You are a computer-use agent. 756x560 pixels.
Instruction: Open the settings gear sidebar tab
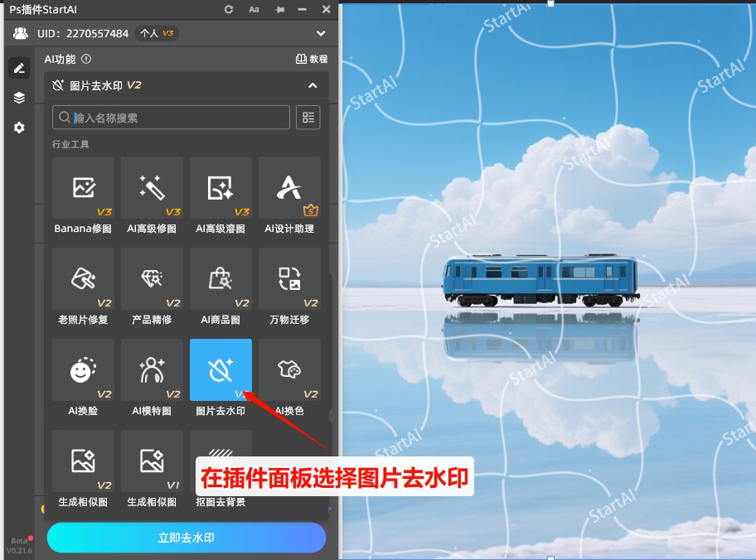click(x=19, y=128)
